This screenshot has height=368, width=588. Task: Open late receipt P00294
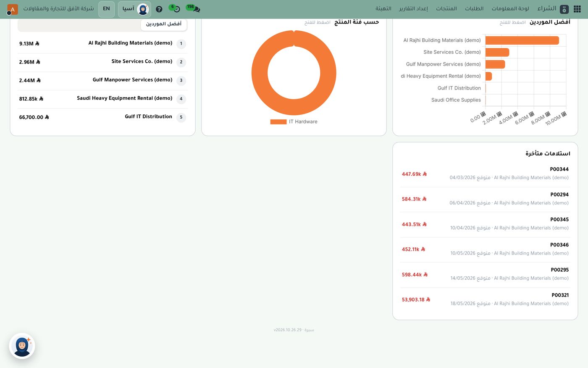point(485,199)
